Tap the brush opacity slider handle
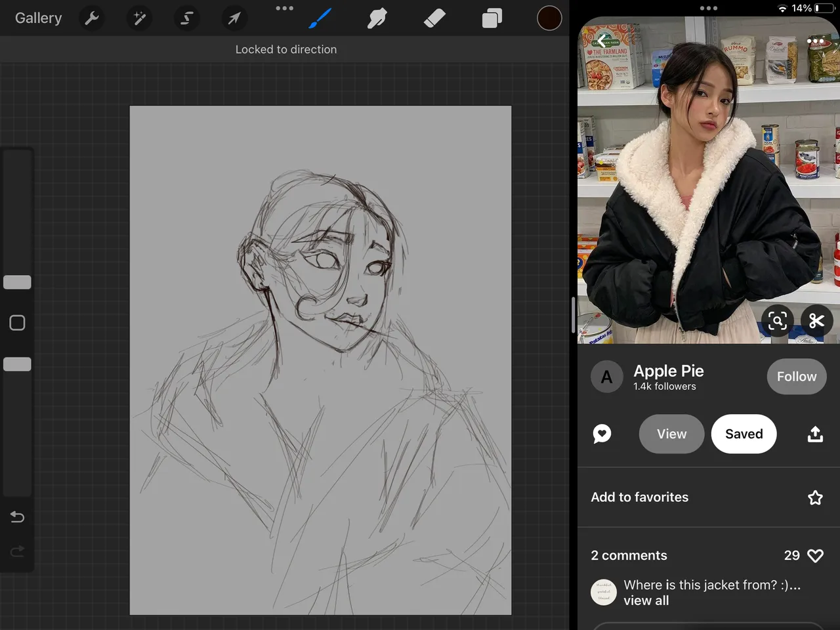 17,364
